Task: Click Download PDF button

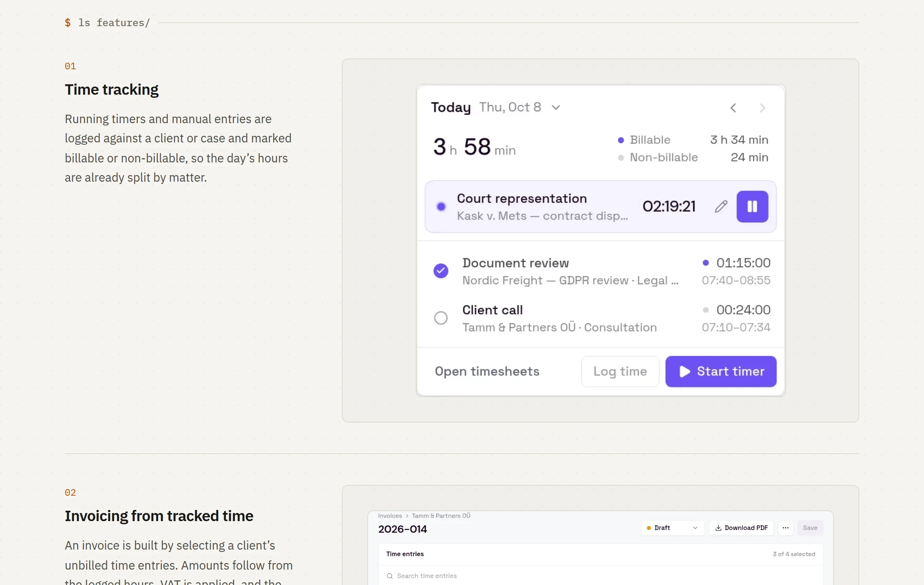Action: click(x=742, y=528)
